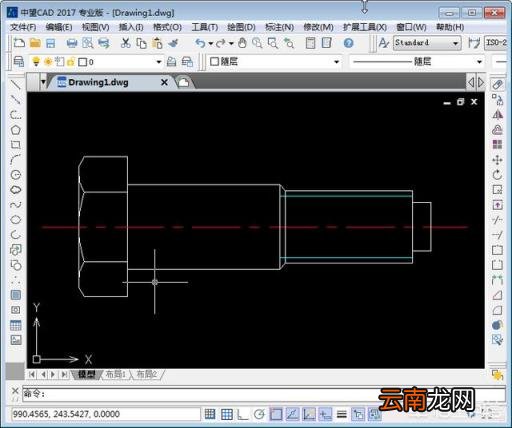Open the Standard text style dropdown
The width and height of the screenshot is (512, 428).
coord(427,43)
